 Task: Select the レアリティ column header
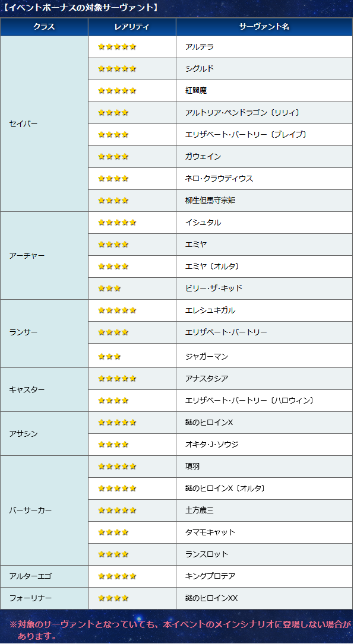pos(132,27)
